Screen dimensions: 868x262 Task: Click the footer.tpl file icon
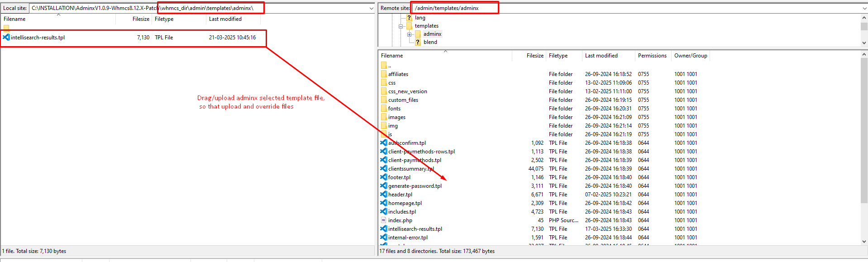tap(384, 177)
